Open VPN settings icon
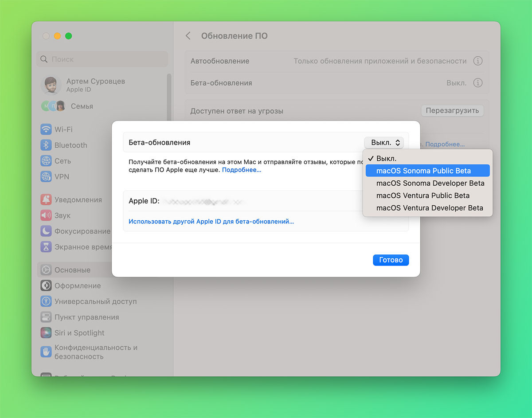Image resolution: width=532 pixels, height=418 pixels. click(46, 176)
